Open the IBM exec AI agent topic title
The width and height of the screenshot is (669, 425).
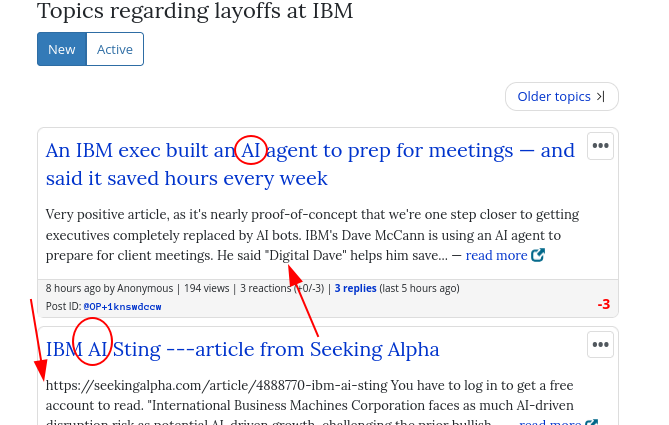(x=310, y=164)
